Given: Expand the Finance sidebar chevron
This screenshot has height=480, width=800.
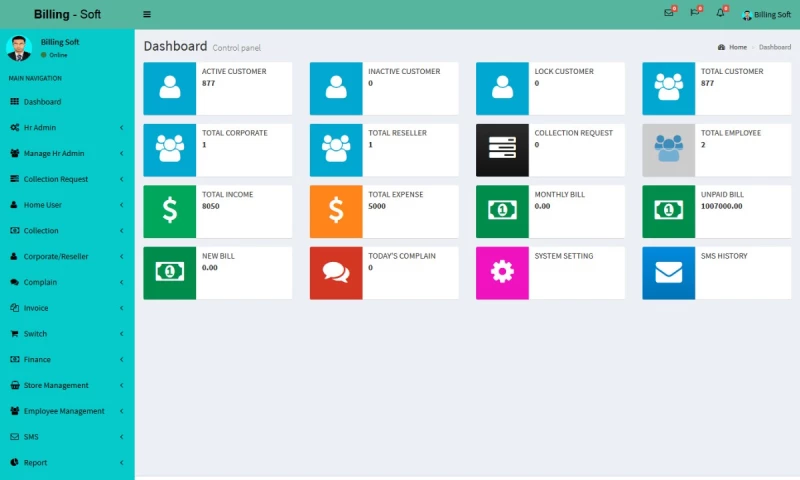Looking at the screenshot, I should [121, 359].
